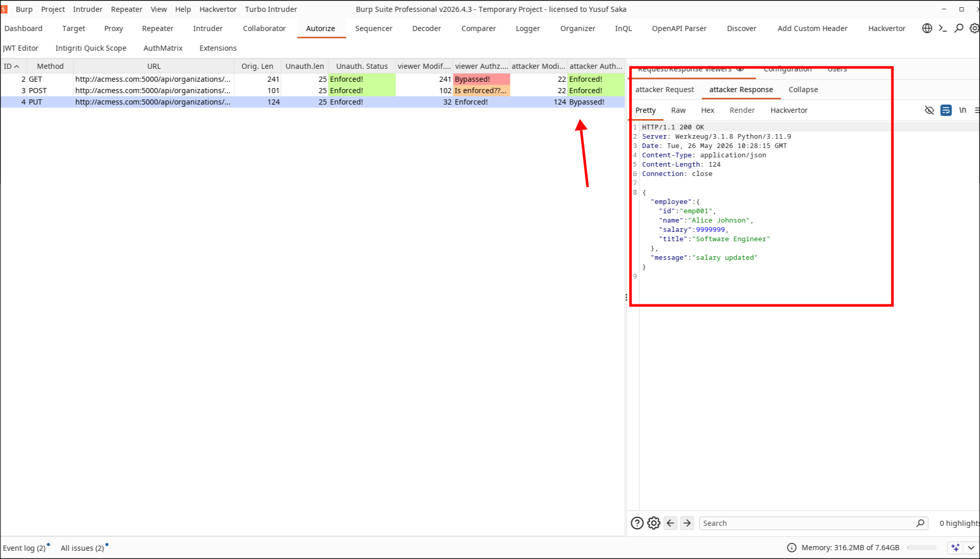Open the Intigriti Quick Scope tab

pos(91,48)
